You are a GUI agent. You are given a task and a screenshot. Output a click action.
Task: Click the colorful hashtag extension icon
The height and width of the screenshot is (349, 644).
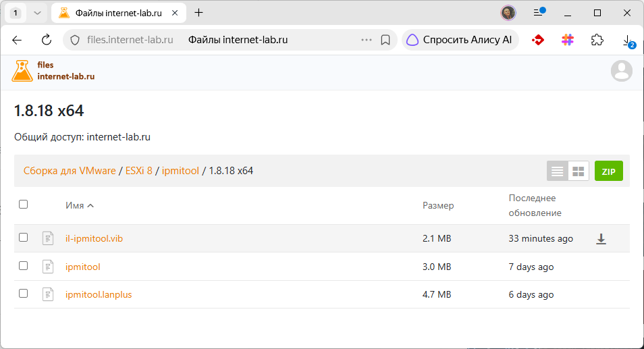pos(568,40)
